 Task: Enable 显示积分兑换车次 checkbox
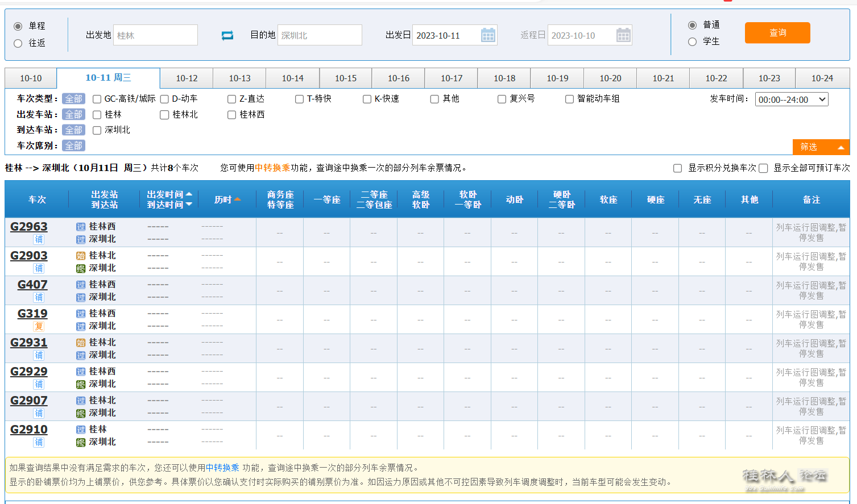677,168
